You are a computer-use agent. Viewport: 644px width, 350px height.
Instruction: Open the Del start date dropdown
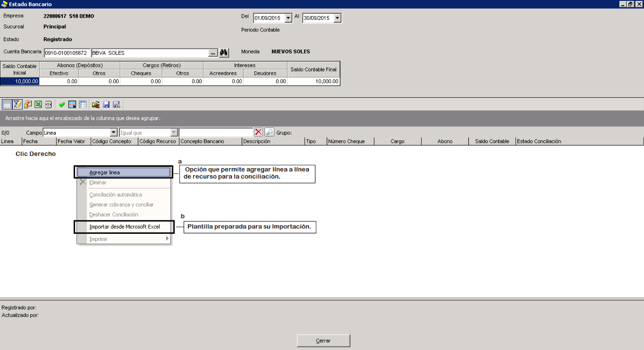pyautogui.click(x=288, y=18)
